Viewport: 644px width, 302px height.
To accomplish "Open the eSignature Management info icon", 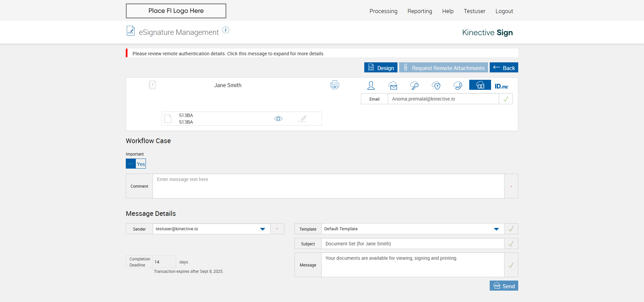I will [x=226, y=30].
